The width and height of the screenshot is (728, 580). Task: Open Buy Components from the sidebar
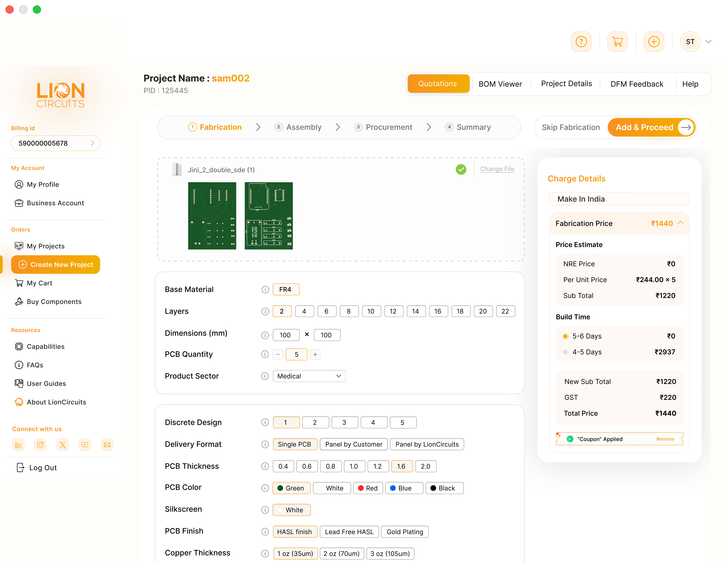tap(54, 301)
